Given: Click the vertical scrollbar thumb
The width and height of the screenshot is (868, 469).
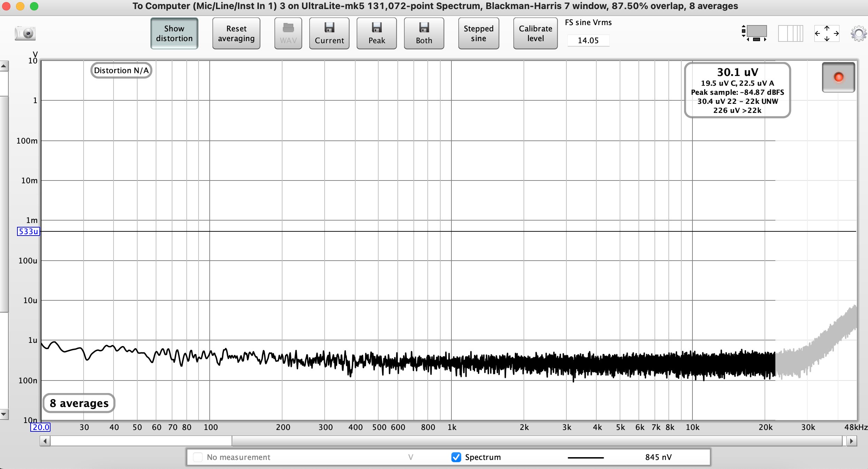Looking at the screenshot, I should 4,204.
